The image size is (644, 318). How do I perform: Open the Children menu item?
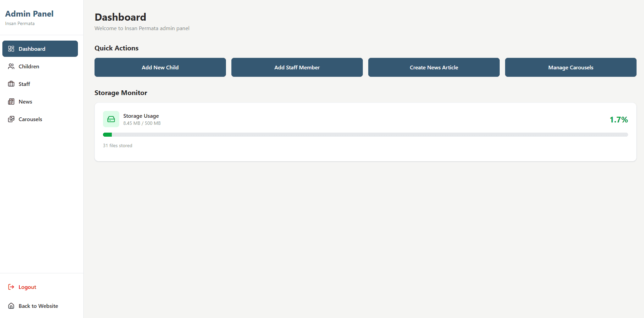[29, 66]
